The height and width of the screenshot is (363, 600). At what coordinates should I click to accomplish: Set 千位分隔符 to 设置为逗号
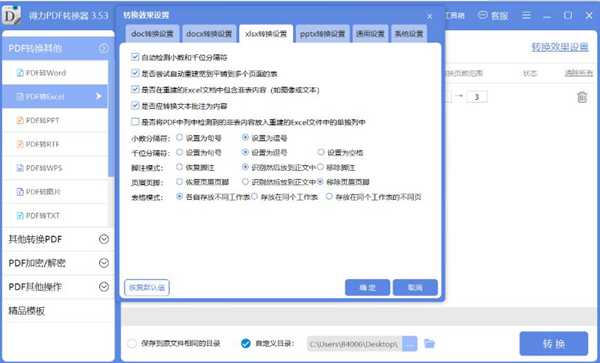click(x=246, y=152)
